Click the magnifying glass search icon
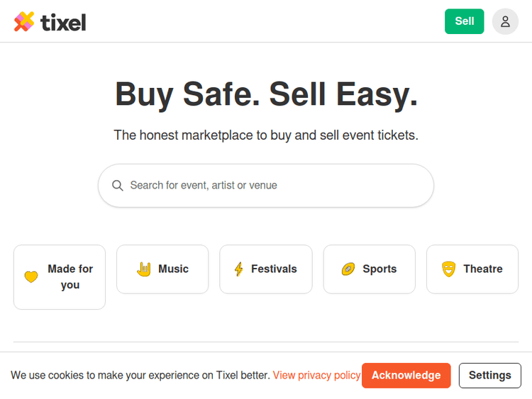The width and height of the screenshot is (532, 399). point(118,186)
